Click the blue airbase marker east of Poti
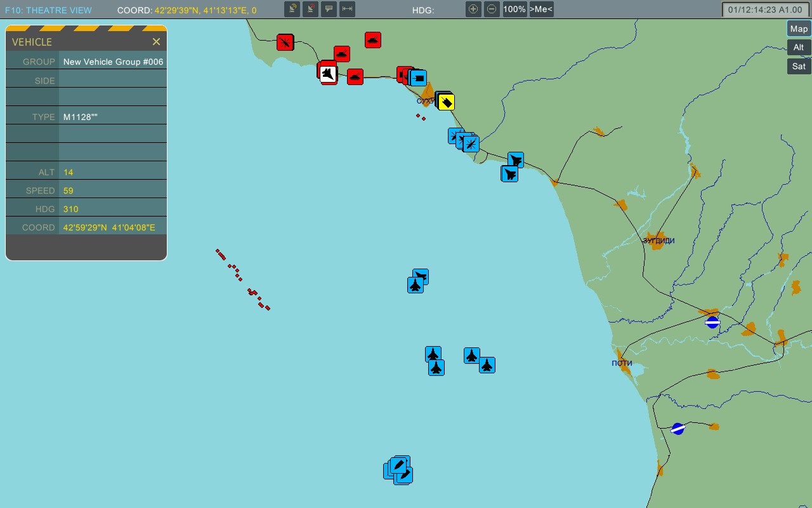 pyautogui.click(x=712, y=322)
